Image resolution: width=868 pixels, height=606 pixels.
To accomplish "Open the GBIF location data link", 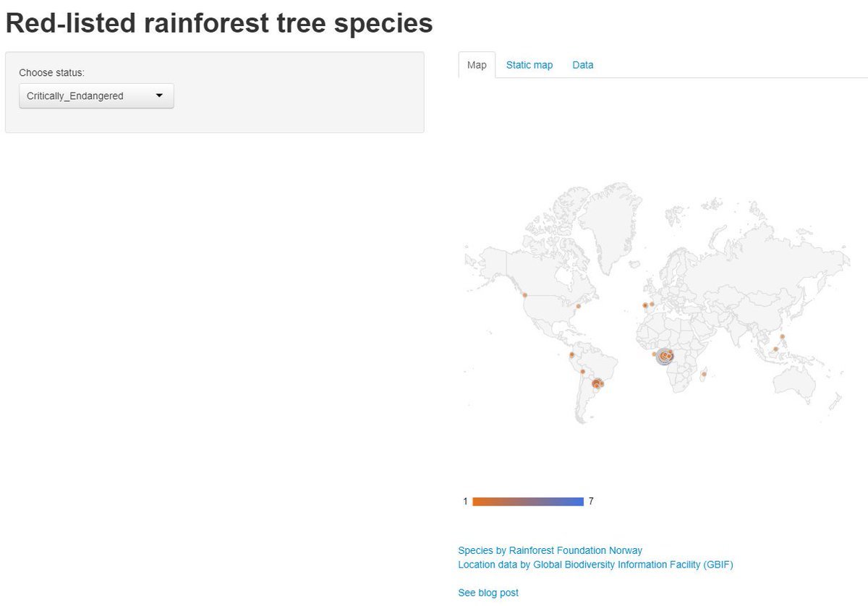I will [595, 564].
